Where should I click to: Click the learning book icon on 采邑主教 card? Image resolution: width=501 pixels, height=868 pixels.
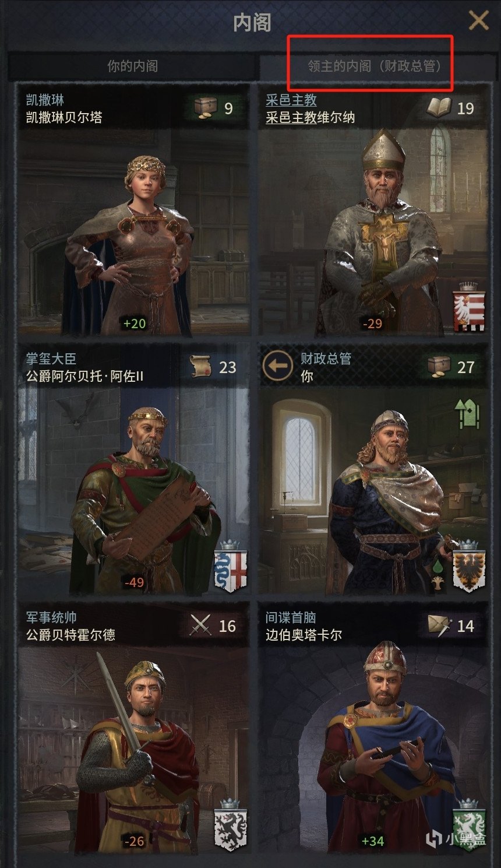pyautogui.click(x=439, y=107)
